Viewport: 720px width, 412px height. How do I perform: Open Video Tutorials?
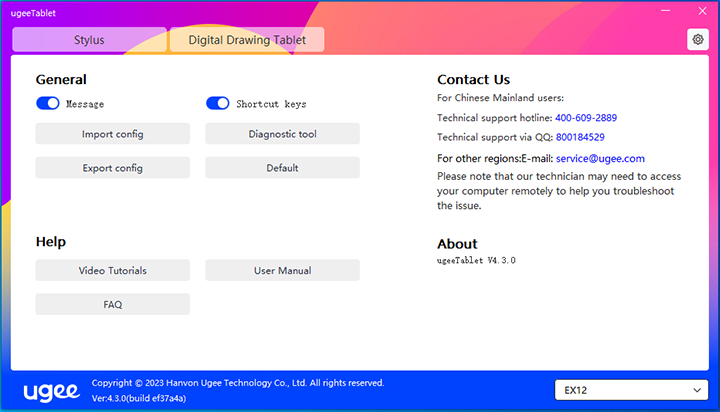112,270
